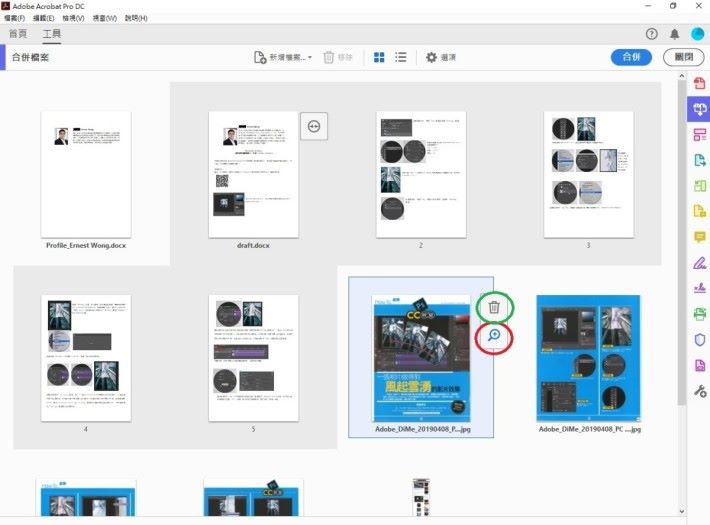Open the Protect shield tool in sidebar
Viewport: 710px width, 525px height.
(x=700, y=340)
